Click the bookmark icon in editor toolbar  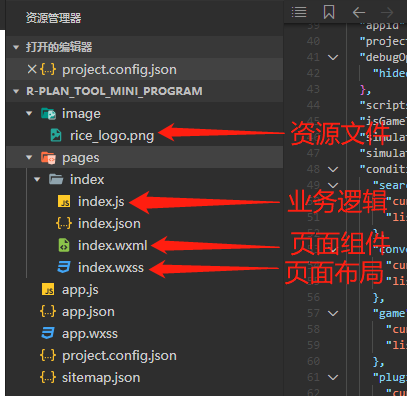(x=329, y=12)
